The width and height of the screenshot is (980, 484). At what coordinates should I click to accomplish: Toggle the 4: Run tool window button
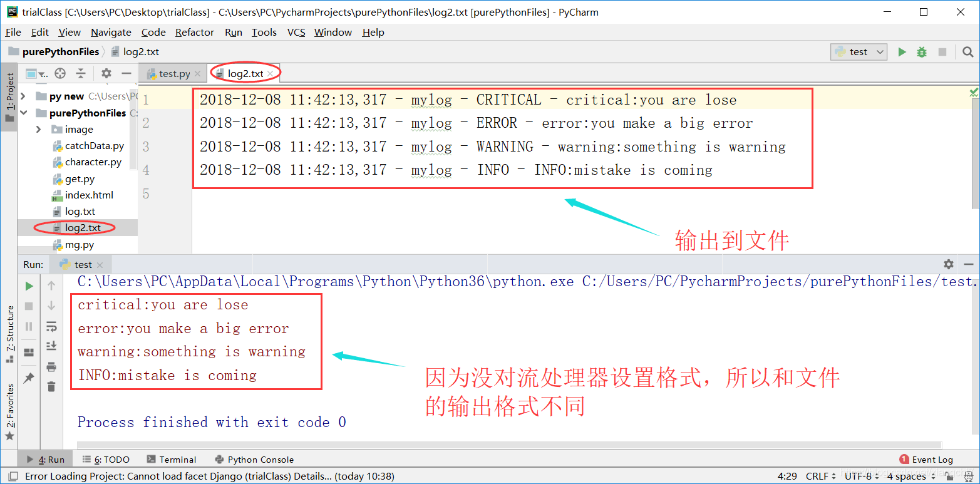45,460
